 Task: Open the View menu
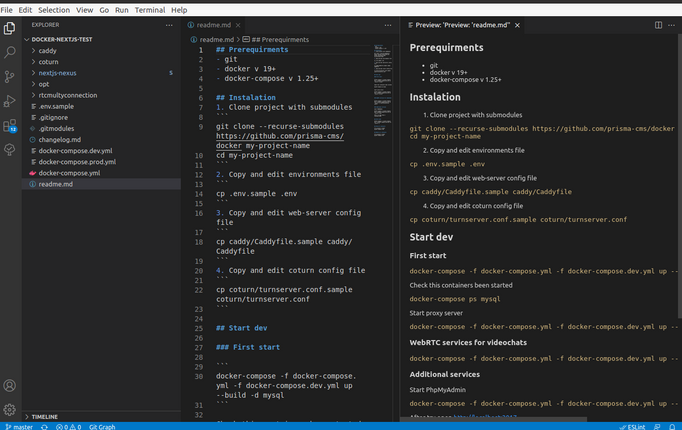[84, 10]
